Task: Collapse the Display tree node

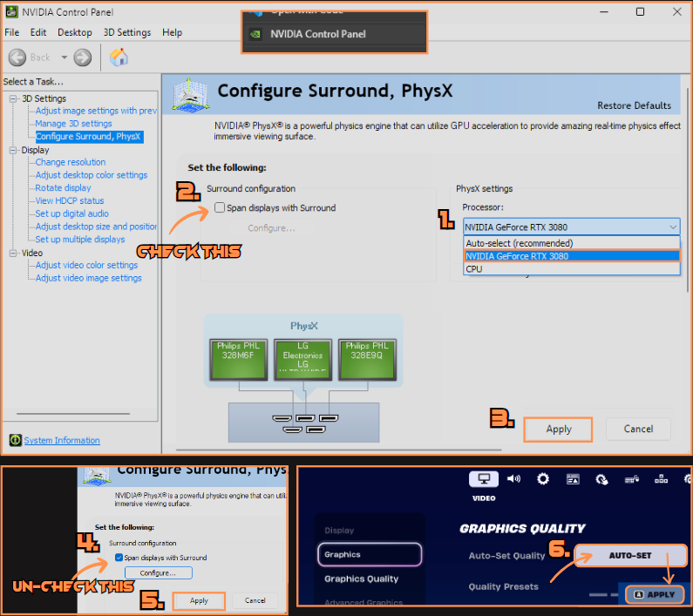Action: click(14, 150)
